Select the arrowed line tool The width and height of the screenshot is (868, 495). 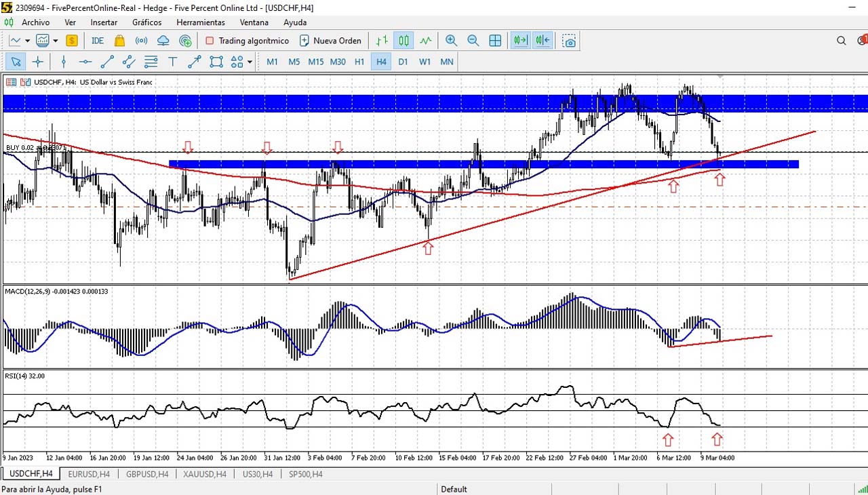point(195,62)
